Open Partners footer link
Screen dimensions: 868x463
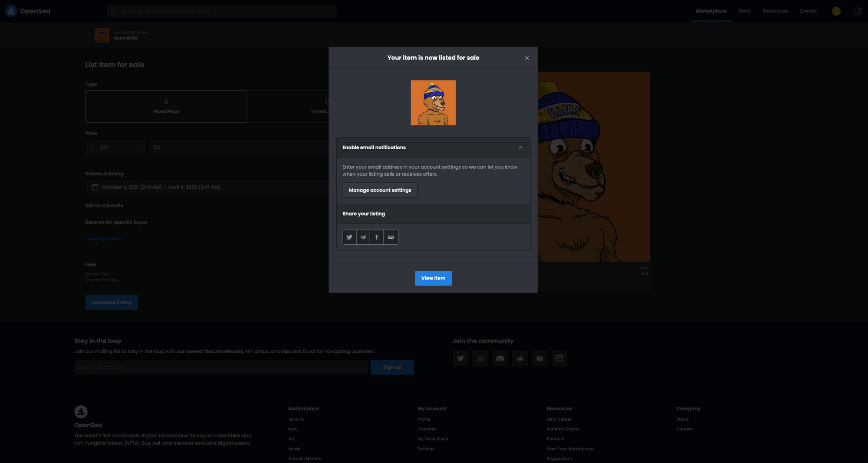coord(556,439)
